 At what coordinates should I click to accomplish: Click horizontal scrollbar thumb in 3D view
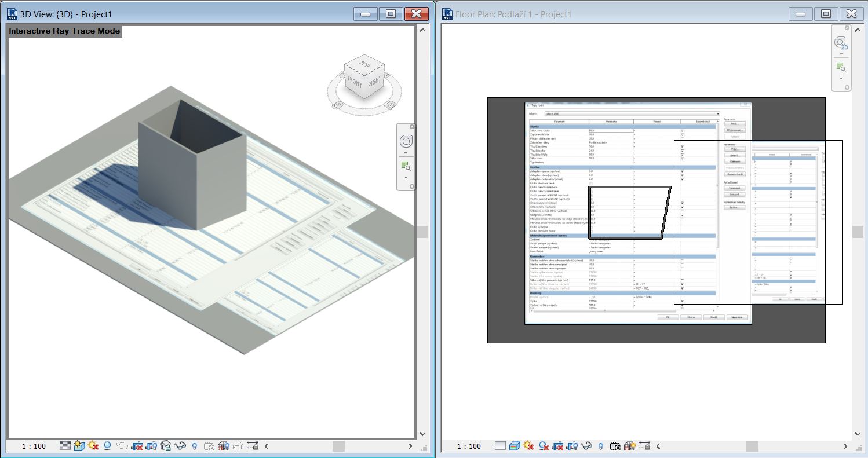(x=338, y=446)
